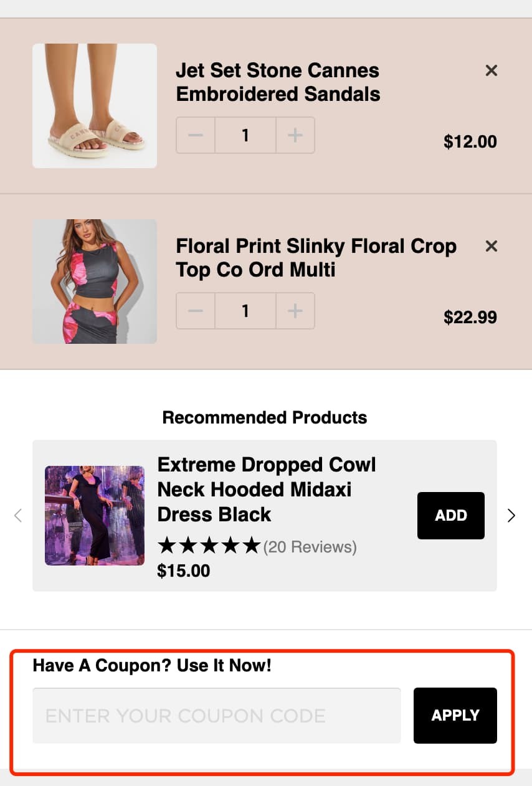Add the Midaxi Dress Black to cart
532x786 pixels.
coord(450,515)
